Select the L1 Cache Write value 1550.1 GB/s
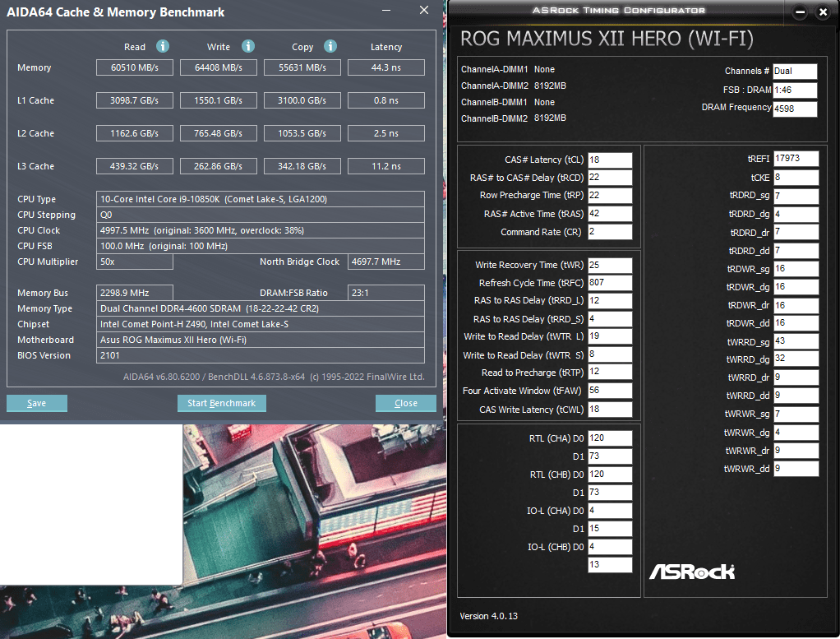840x639 pixels. [x=219, y=100]
